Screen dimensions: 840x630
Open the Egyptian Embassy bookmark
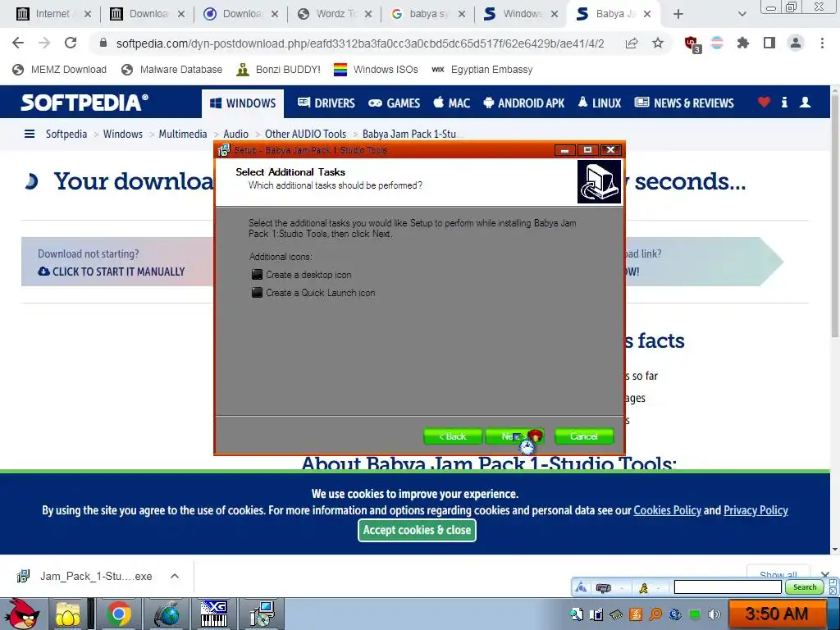click(482, 70)
